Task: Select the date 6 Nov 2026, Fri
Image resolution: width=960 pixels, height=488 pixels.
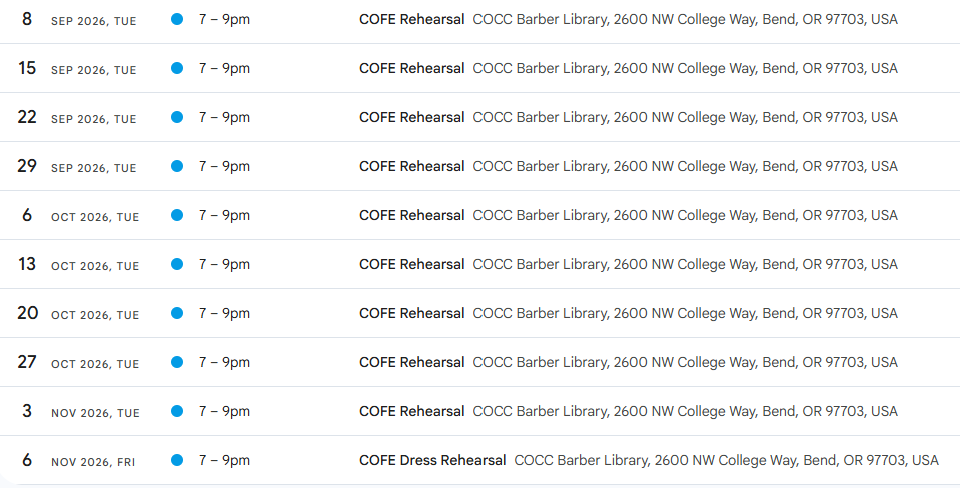Action: pos(77,460)
